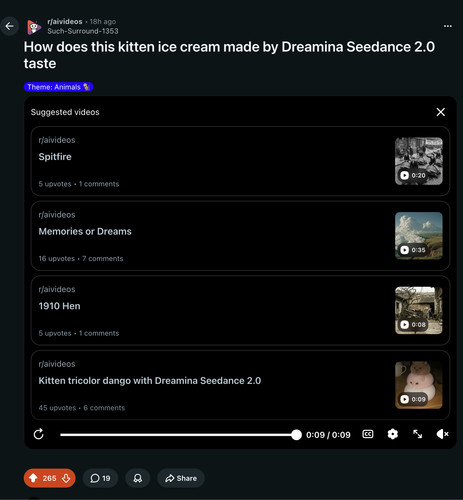
Task: Click r/aivideos label above Memories or Dreams
Action: click(x=57, y=215)
